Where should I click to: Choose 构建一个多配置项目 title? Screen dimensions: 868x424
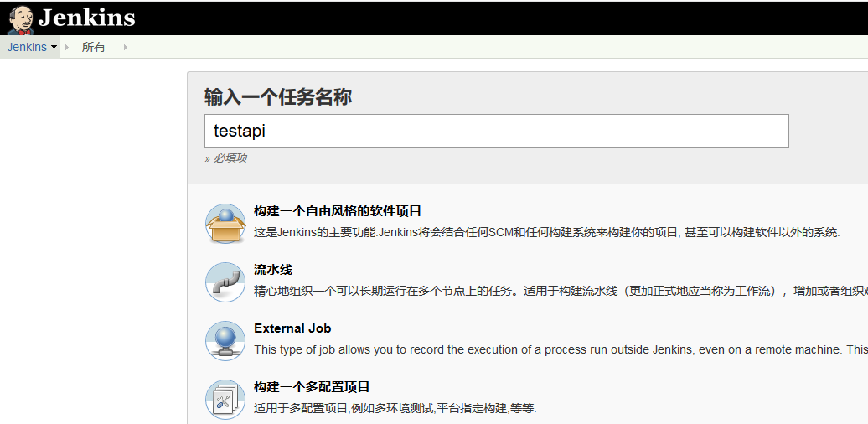pos(312,387)
